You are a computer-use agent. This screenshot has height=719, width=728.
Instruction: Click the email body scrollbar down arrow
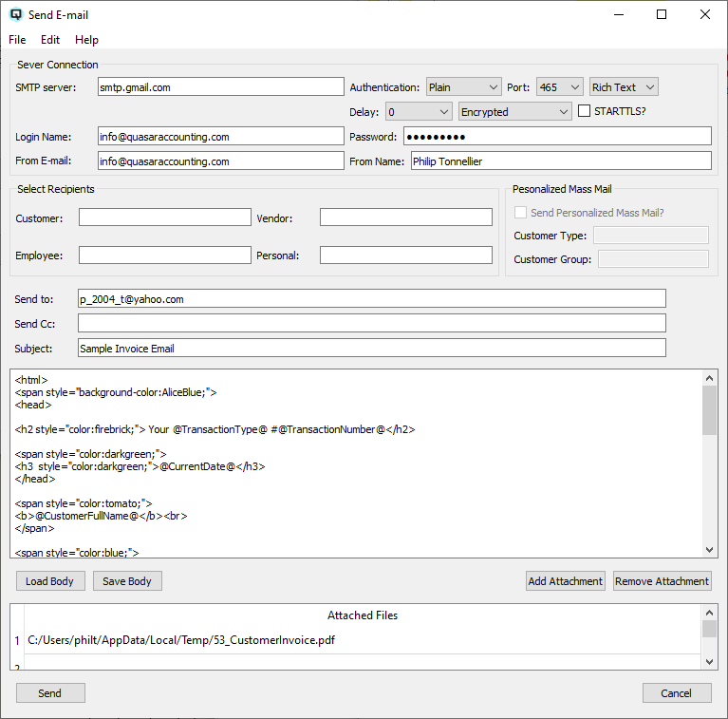[x=709, y=550]
